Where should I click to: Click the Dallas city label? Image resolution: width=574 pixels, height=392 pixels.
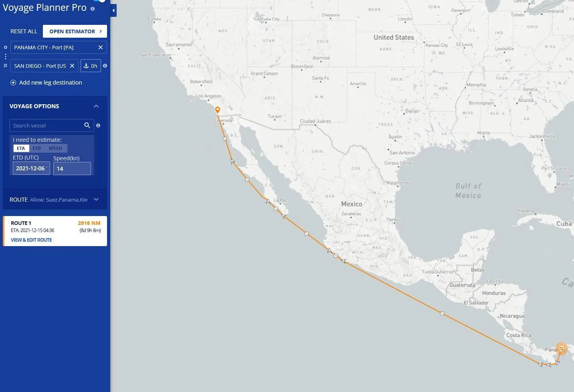click(412, 111)
